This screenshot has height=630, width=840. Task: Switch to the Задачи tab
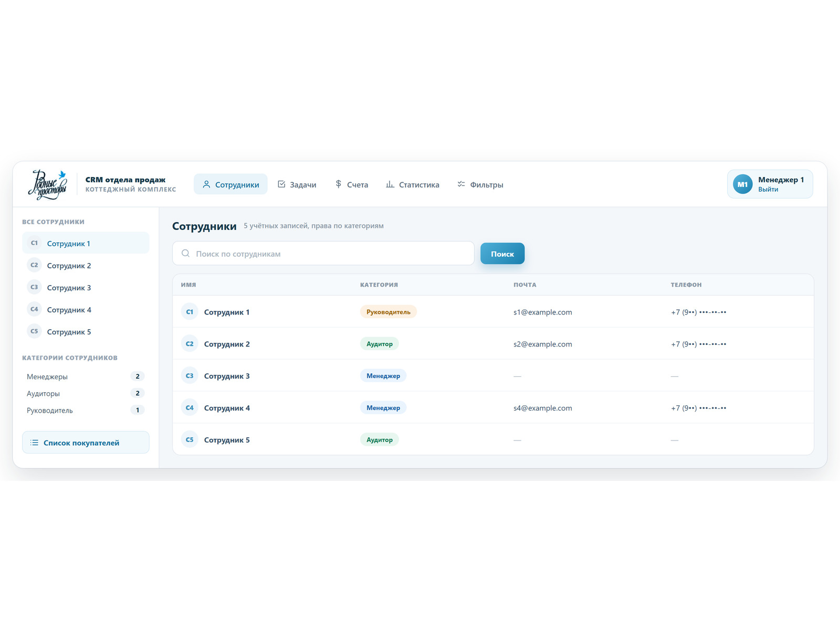click(x=297, y=184)
